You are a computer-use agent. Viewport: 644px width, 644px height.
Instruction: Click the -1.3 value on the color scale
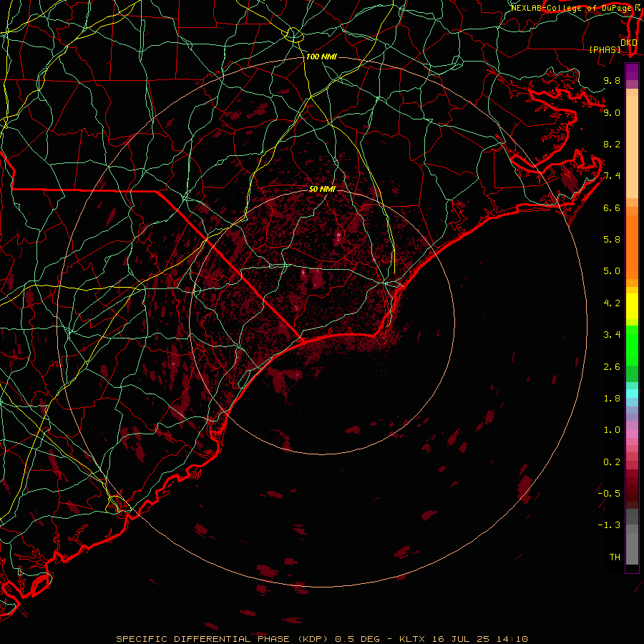[x=609, y=525]
